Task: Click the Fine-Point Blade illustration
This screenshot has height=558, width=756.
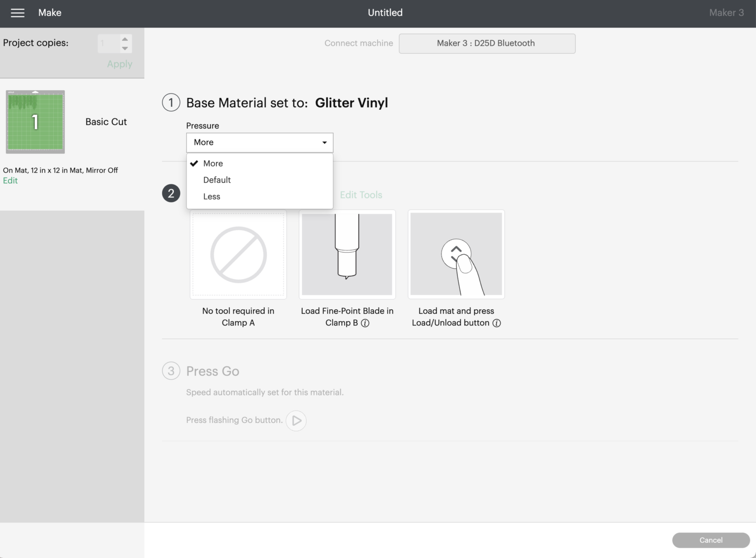Action: (347, 255)
